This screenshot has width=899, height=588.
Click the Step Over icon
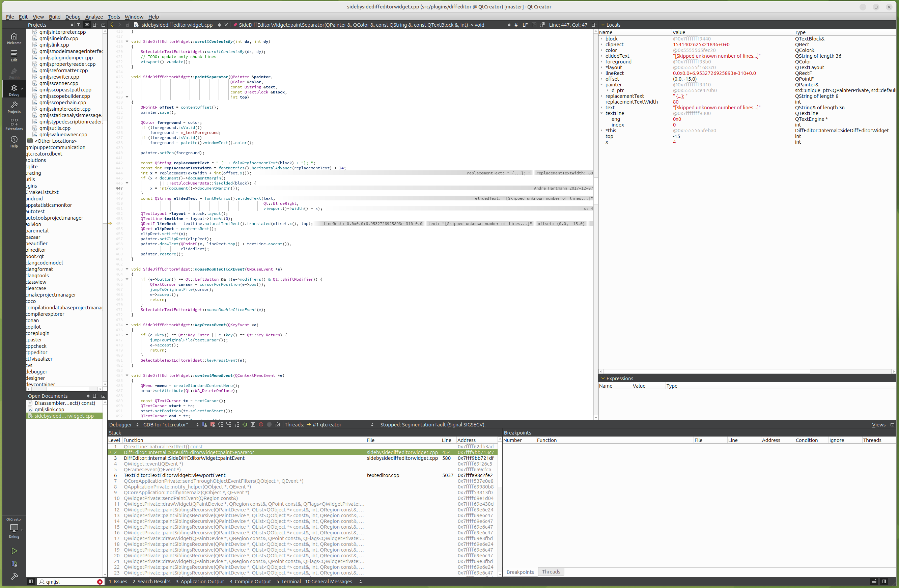coord(221,424)
